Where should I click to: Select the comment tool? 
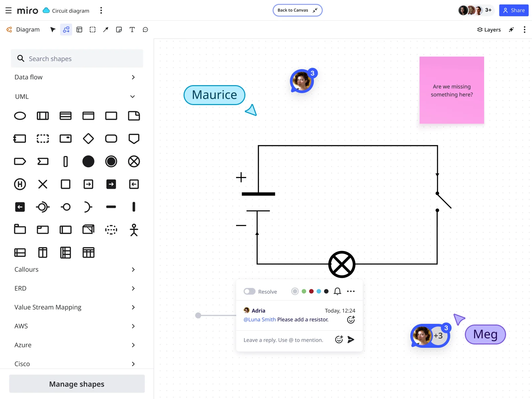145,30
